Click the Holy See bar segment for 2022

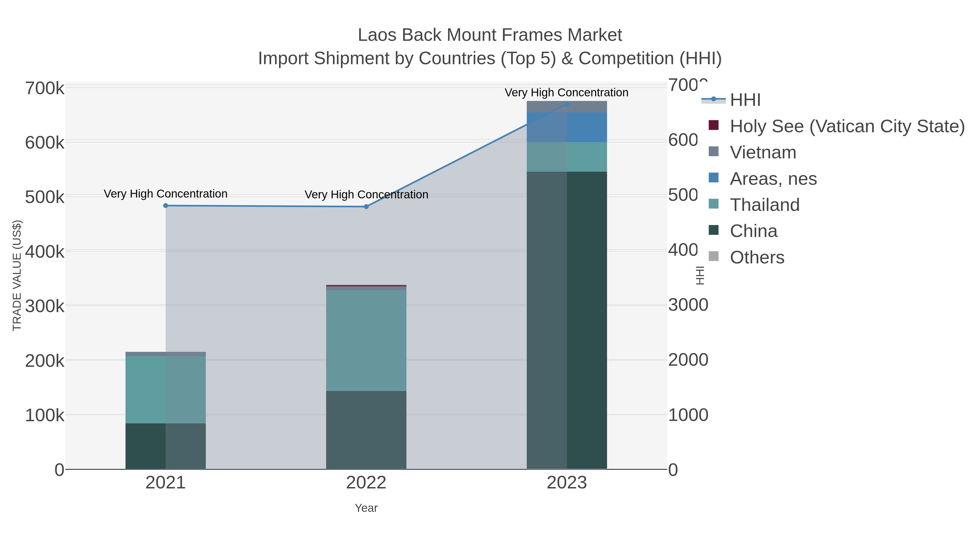coord(366,286)
